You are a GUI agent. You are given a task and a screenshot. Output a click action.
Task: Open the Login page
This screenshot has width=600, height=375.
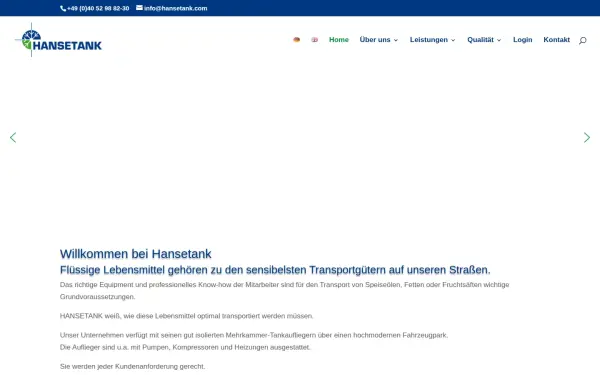[x=522, y=39]
